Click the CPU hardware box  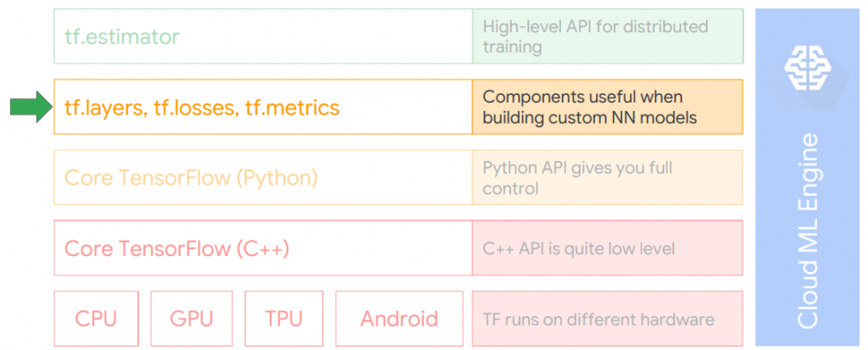pyautogui.click(x=96, y=319)
